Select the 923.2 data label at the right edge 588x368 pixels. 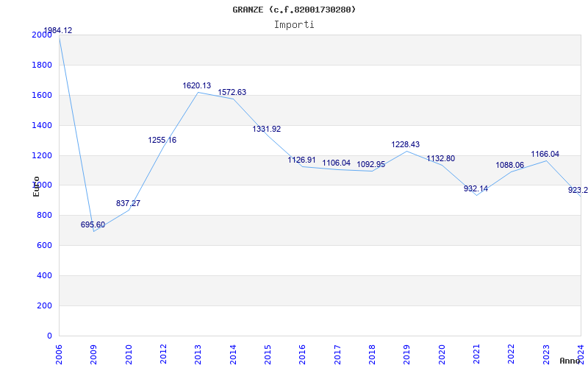click(x=578, y=190)
